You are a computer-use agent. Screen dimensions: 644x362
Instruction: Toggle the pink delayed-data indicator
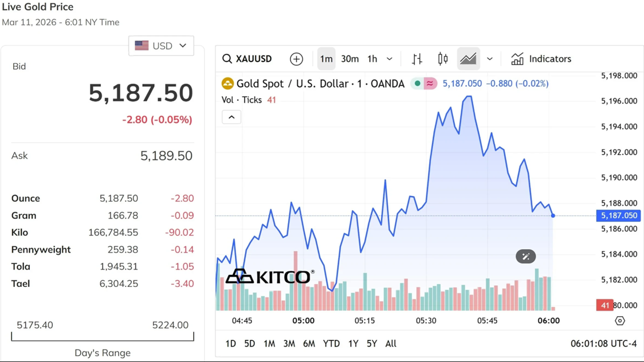430,84
